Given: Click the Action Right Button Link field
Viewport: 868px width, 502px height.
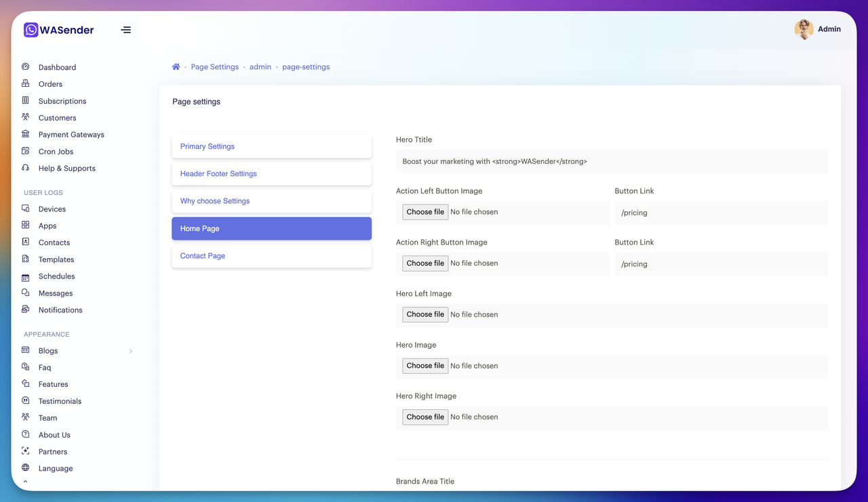Looking at the screenshot, I should click(x=722, y=264).
